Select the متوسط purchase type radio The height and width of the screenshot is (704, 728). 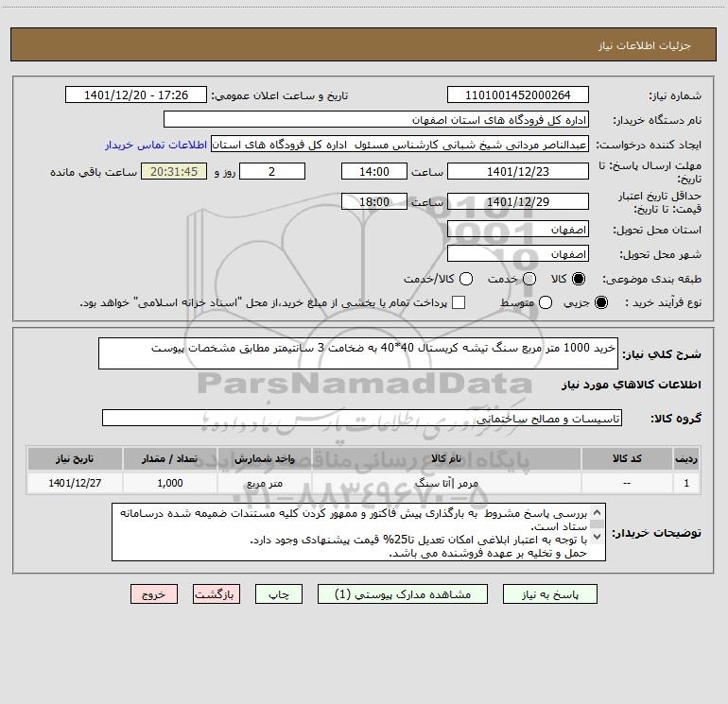546,302
